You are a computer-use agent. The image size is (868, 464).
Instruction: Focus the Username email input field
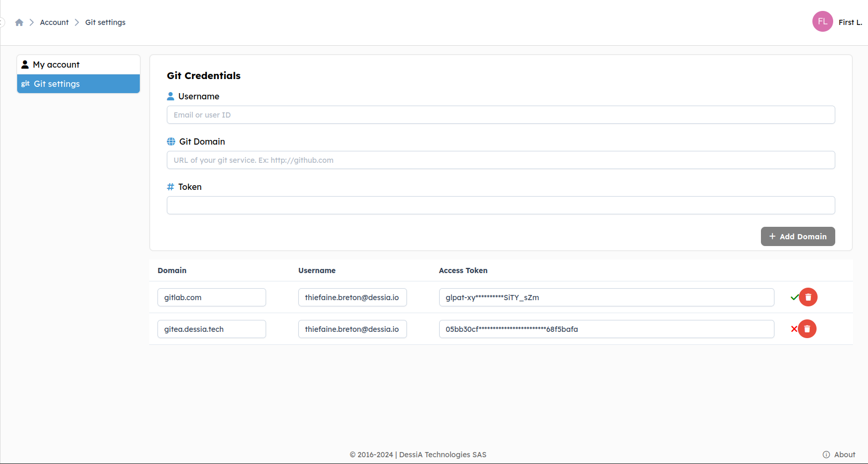501,115
